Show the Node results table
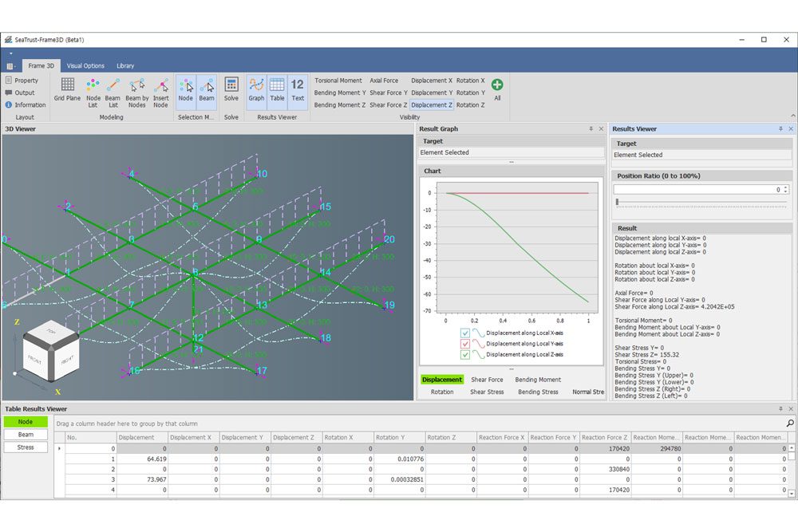This screenshot has width=798, height=532. (26, 422)
